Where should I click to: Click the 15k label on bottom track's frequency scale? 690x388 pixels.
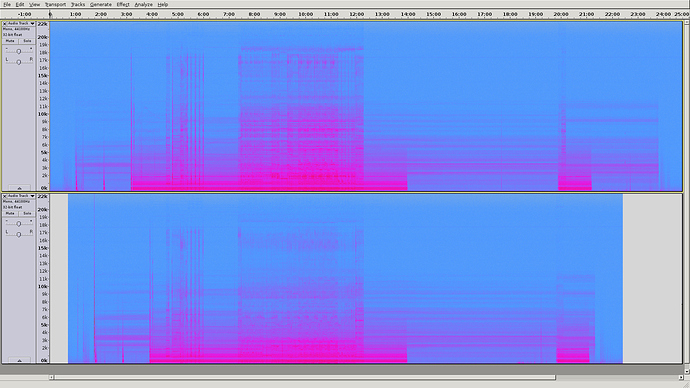[x=43, y=248]
